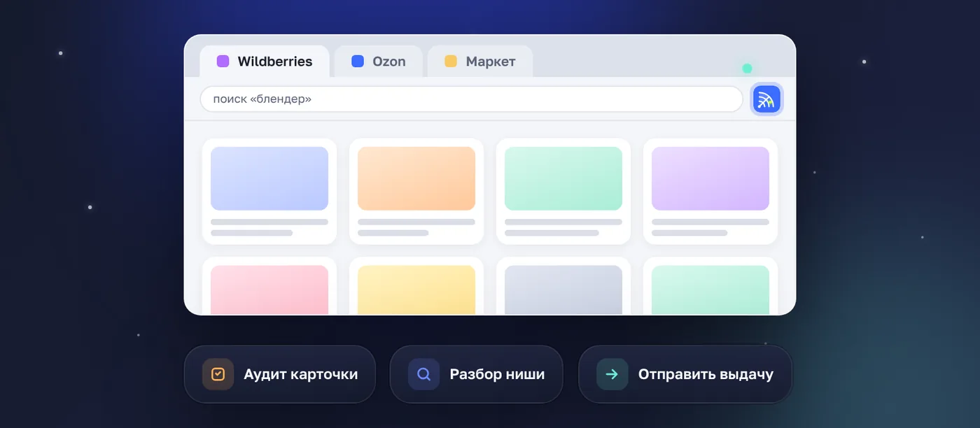Click the blue extension icon beside the search bar
Screen dimensions: 980x428
click(766, 99)
